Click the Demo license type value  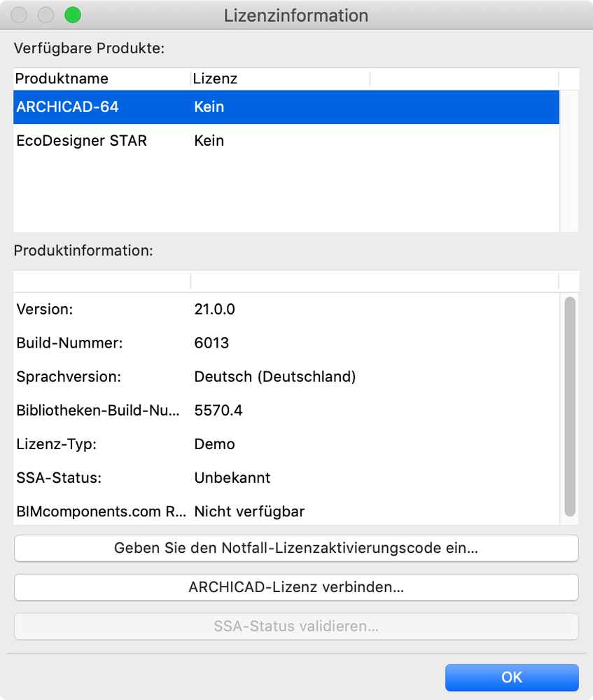coord(215,444)
